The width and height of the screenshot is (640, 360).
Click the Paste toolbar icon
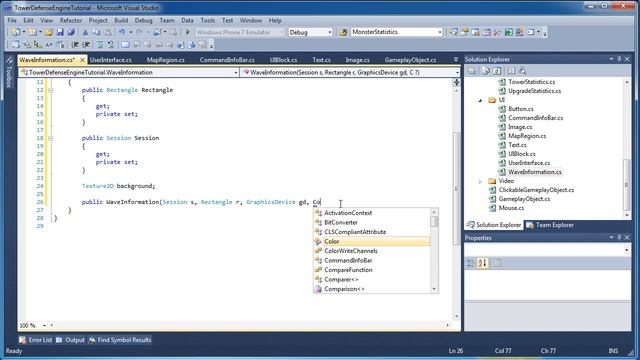coord(108,32)
